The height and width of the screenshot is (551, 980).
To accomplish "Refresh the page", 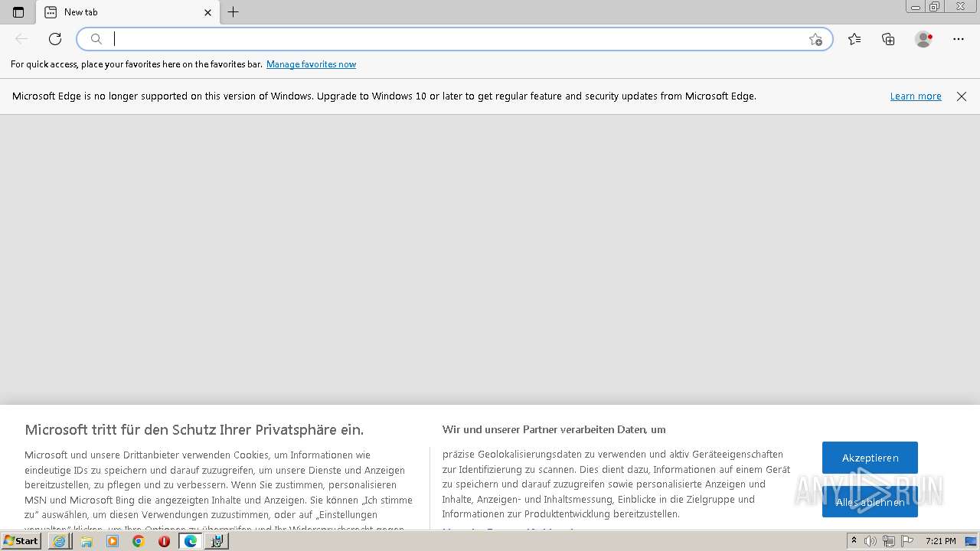I will click(x=55, y=39).
